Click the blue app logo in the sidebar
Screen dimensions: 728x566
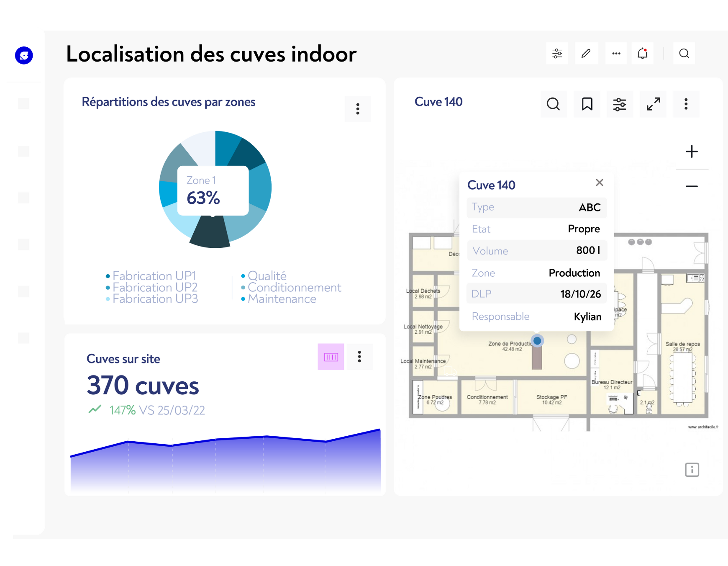tap(24, 55)
